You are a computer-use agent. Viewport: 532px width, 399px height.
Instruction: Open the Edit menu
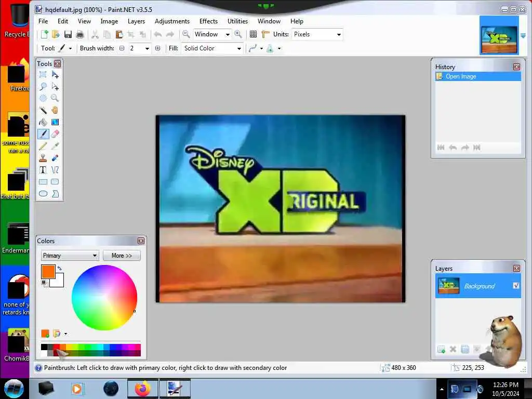click(63, 21)
